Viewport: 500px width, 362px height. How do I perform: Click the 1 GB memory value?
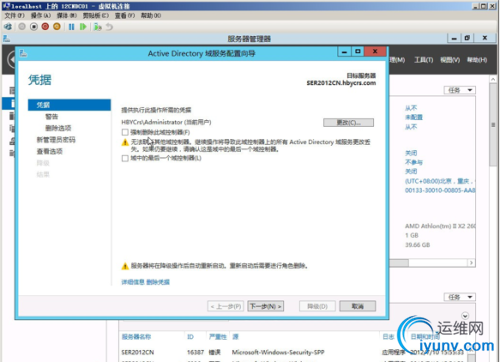point(412,235)
